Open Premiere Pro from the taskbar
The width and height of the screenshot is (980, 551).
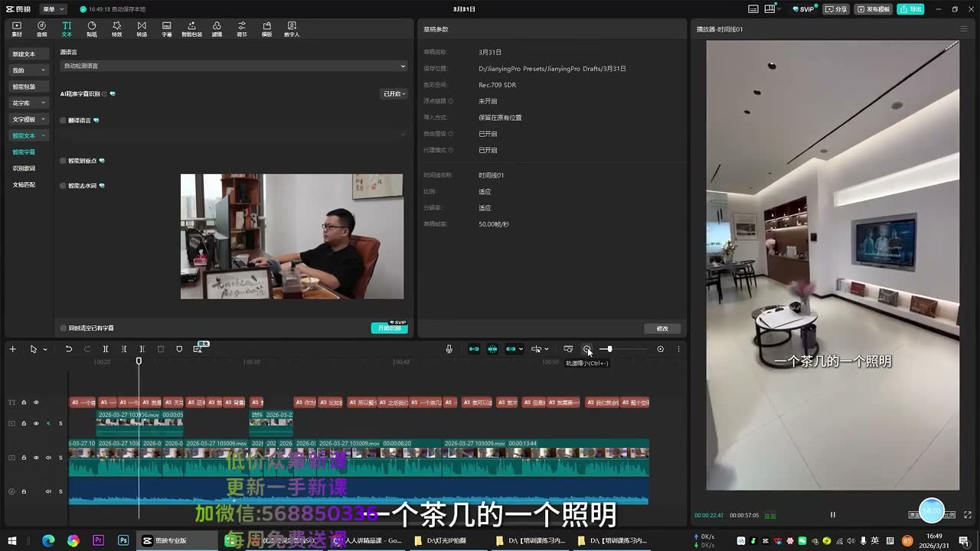[98, 540]
